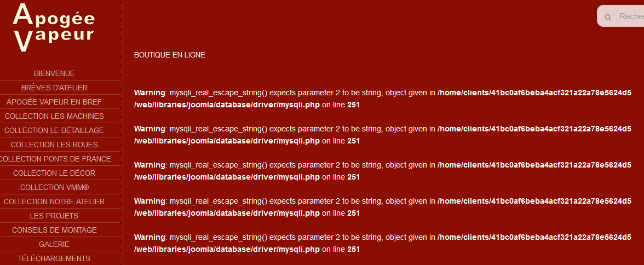The height and width of the screenshot is (265, 644).
Task: Open Les Projets section
Action: [x=54, y=216]
